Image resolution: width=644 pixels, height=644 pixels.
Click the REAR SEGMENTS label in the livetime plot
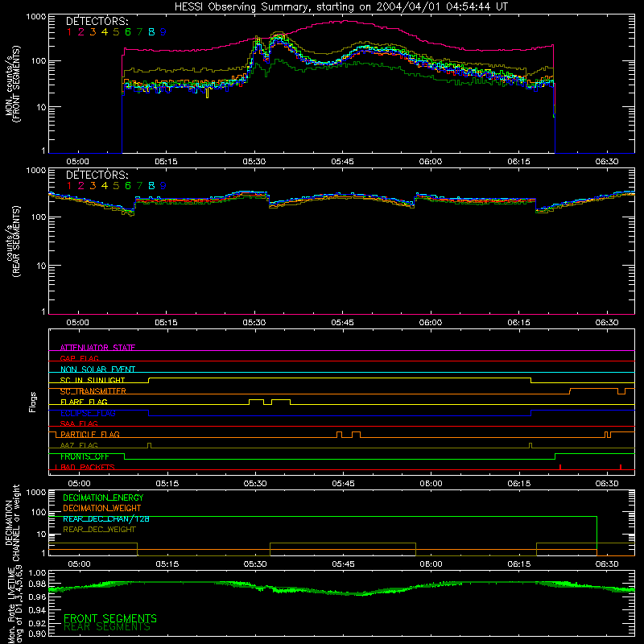[x=107, y=627]
